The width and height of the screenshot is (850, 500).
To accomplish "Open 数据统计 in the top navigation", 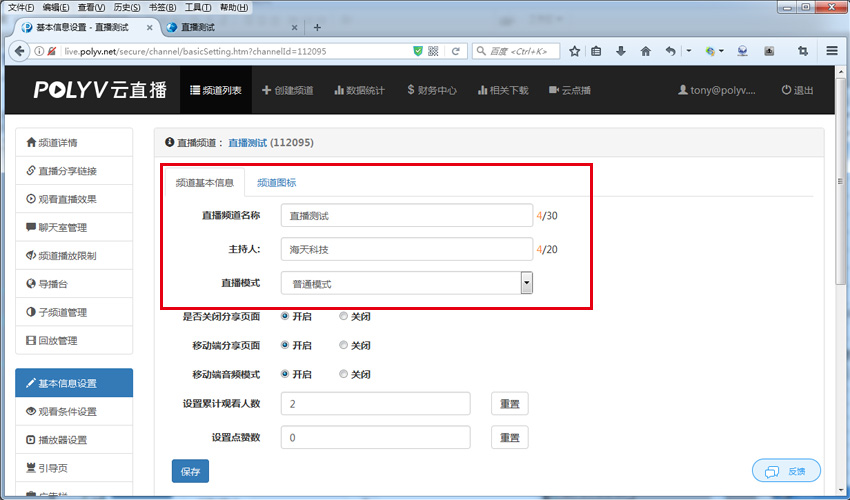I will [360, 90].
